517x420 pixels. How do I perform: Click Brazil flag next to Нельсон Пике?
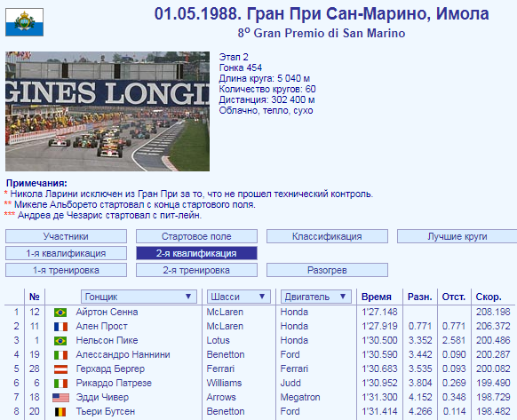click(x=60, y=341)
